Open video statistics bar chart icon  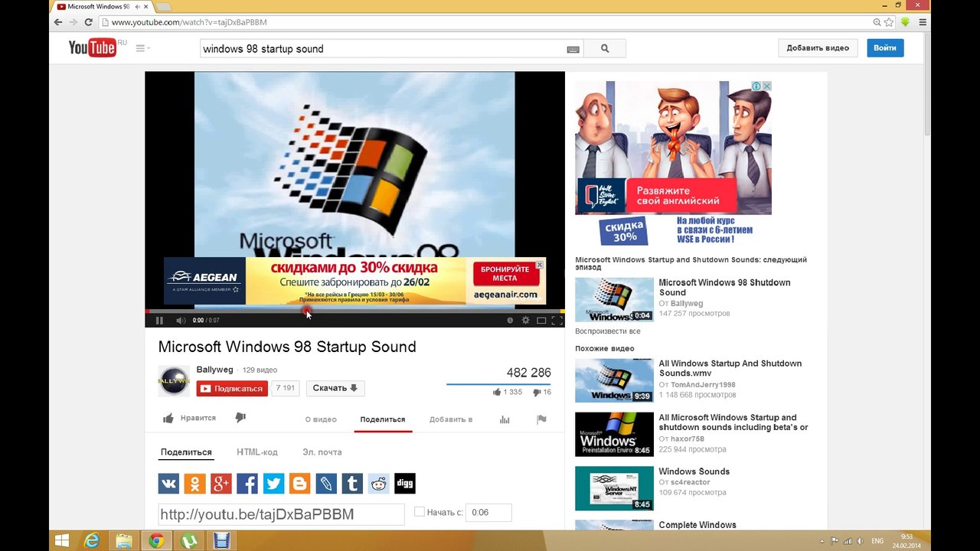click(x=505, y=419)
